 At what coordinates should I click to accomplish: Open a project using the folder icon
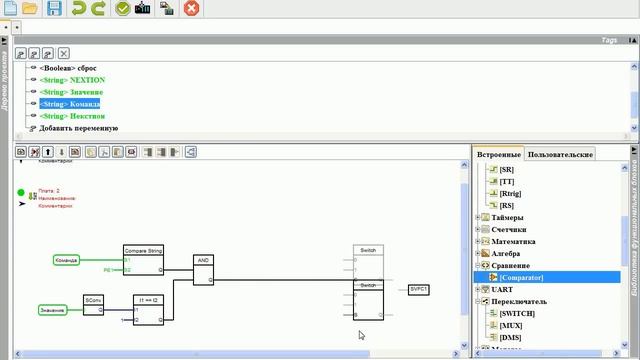coord(30,8)
